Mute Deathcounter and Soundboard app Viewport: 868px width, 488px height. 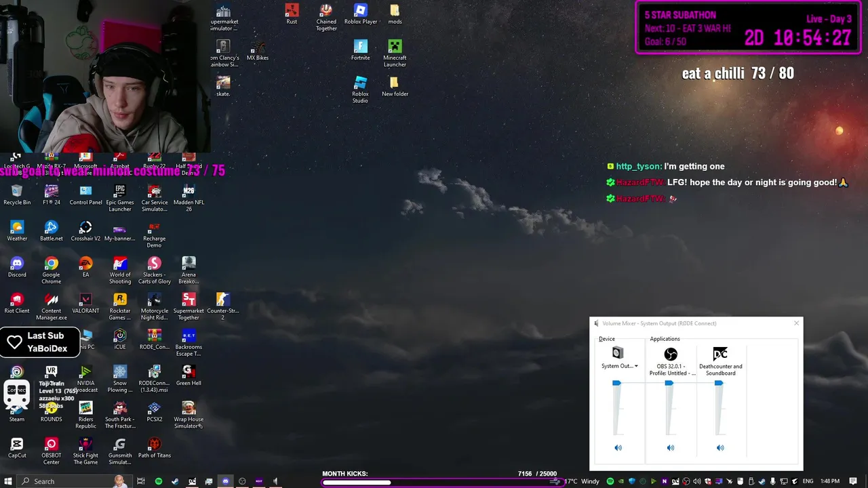tap(720, 447)
